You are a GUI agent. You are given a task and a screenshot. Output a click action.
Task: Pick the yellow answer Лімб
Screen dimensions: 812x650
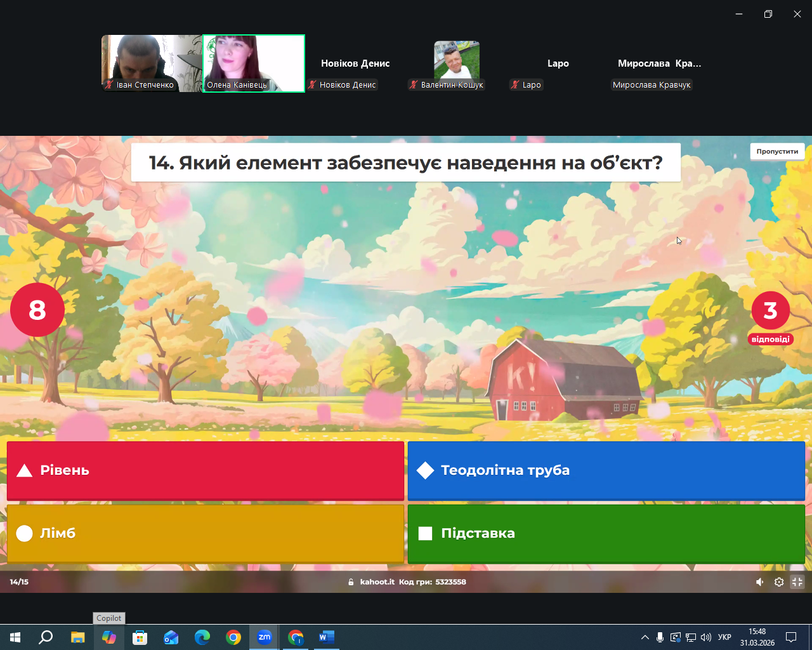tap(206, 533)
